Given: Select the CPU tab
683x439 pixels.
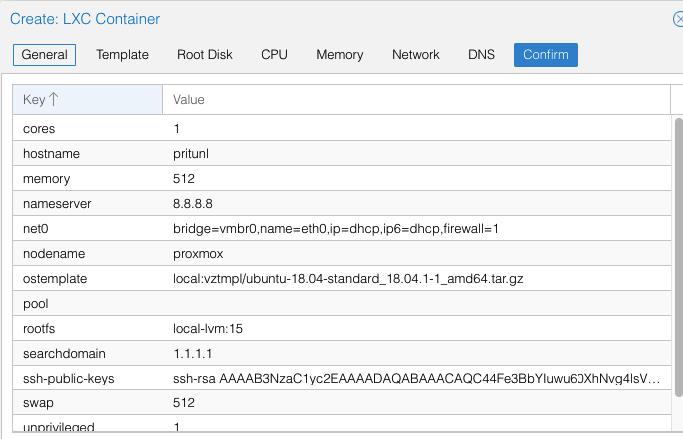Looking at the screenshot, I should [274, 55].
